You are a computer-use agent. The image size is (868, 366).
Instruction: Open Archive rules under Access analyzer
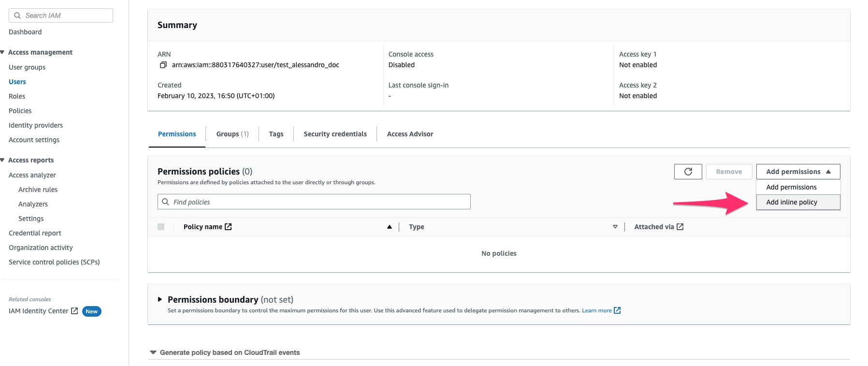[38, 190]
